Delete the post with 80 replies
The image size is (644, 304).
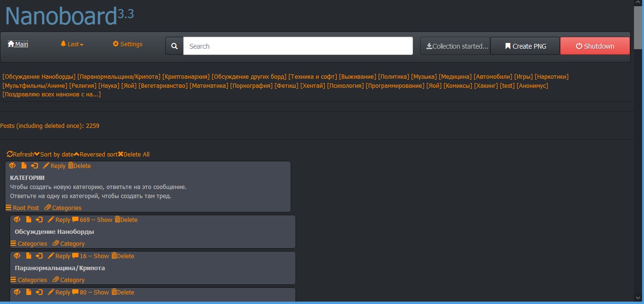coord(123,293)
